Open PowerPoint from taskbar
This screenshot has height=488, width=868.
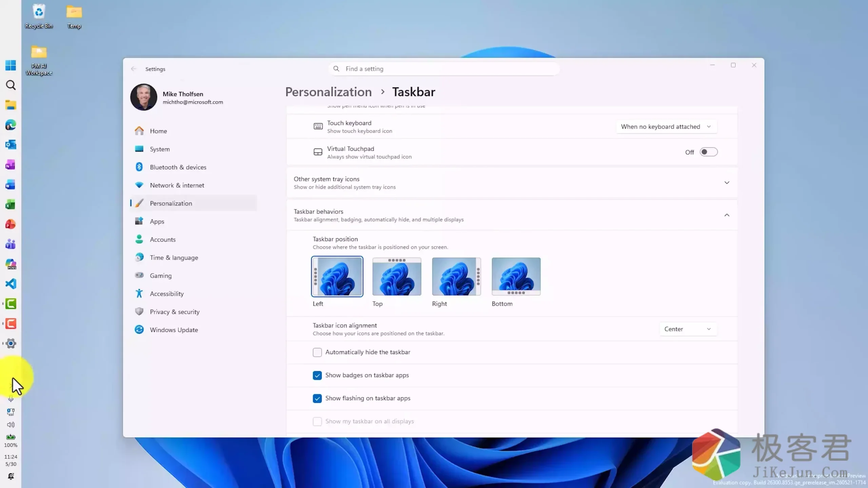pyautogui.click(x=11, y=224)
